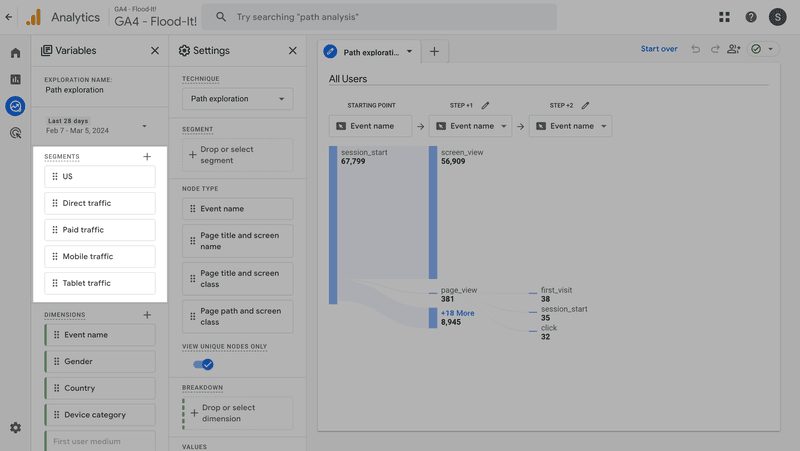Image resolution: width=800 pixels, height=451 pixels.
Task: Open the Google apps grid icon
Action: click(x=724, y=17)
